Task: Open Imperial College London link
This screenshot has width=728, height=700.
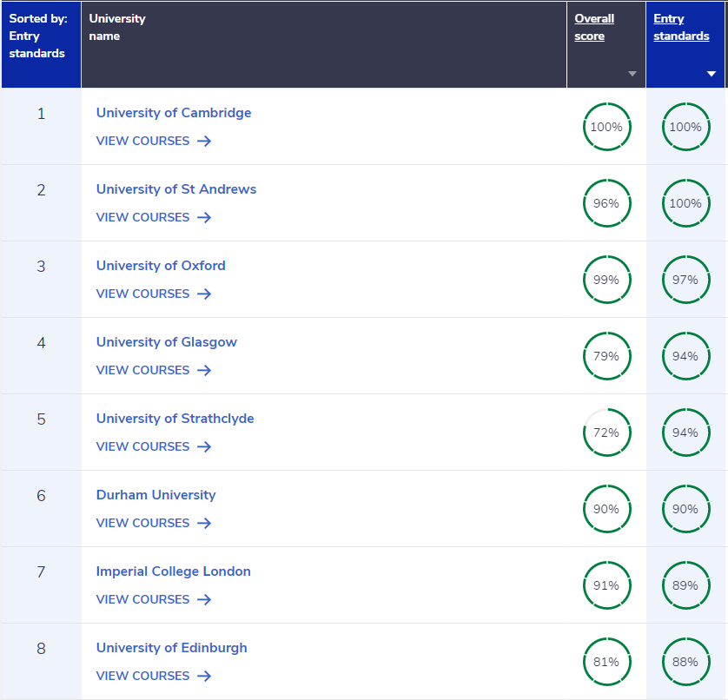Action: [x=173, y=571]
